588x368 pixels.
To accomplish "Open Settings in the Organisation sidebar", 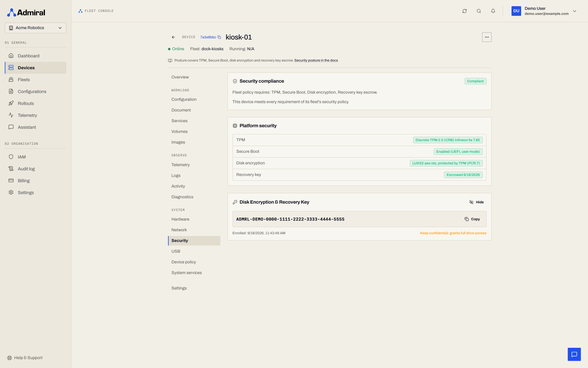I will (x=35, y=193).
